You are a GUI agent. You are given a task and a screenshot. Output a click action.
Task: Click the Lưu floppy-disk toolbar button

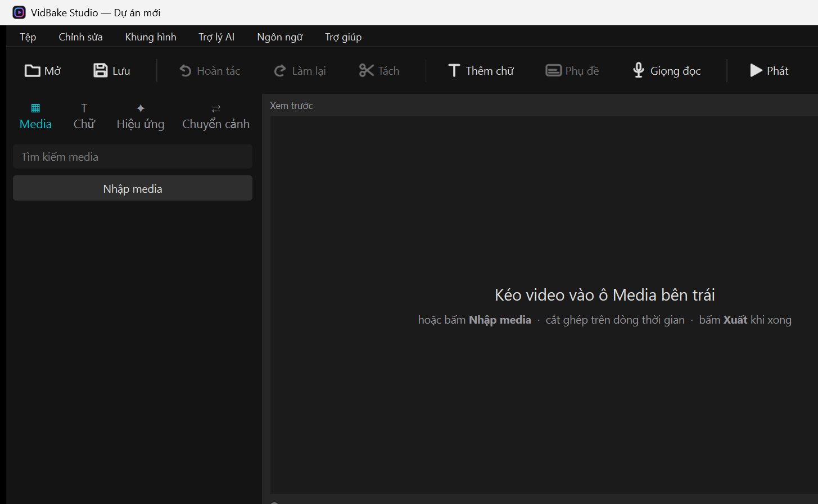tap(112, 71)
